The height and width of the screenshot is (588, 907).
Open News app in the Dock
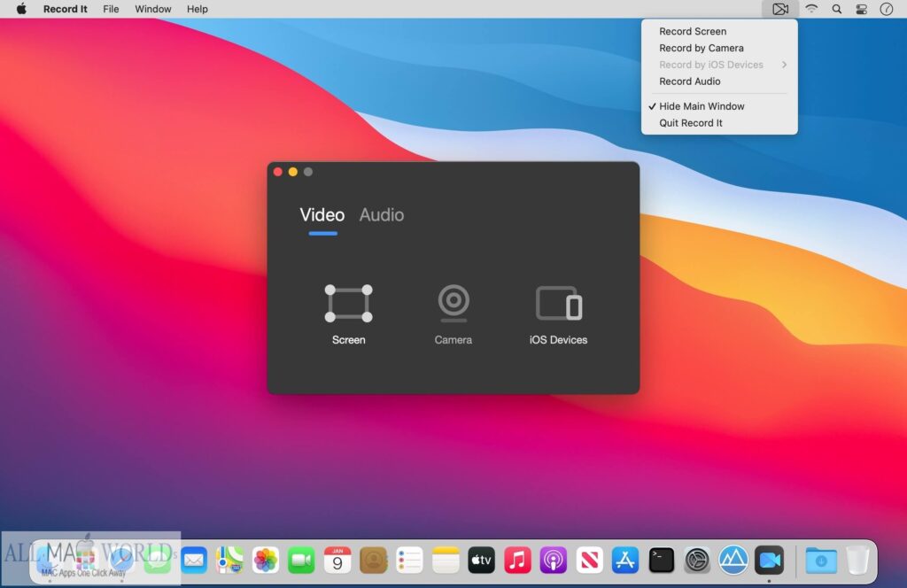click(x=589, y=561)
